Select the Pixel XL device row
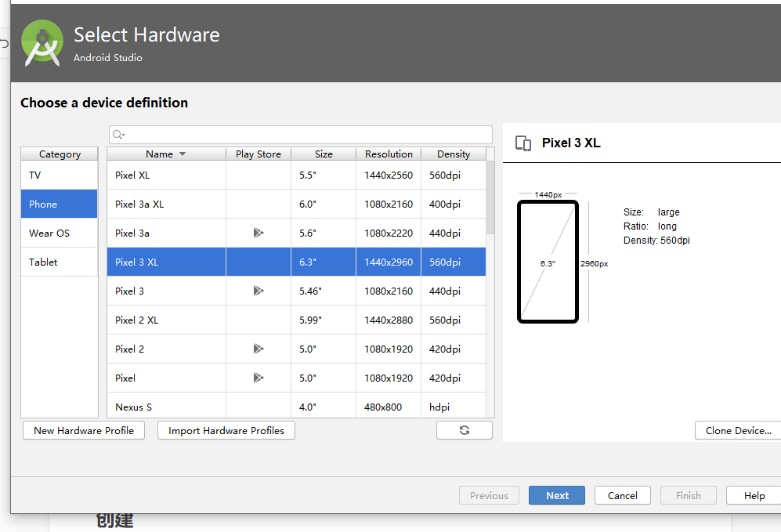This screenshot has width=781, height=532. pos(296,175)
